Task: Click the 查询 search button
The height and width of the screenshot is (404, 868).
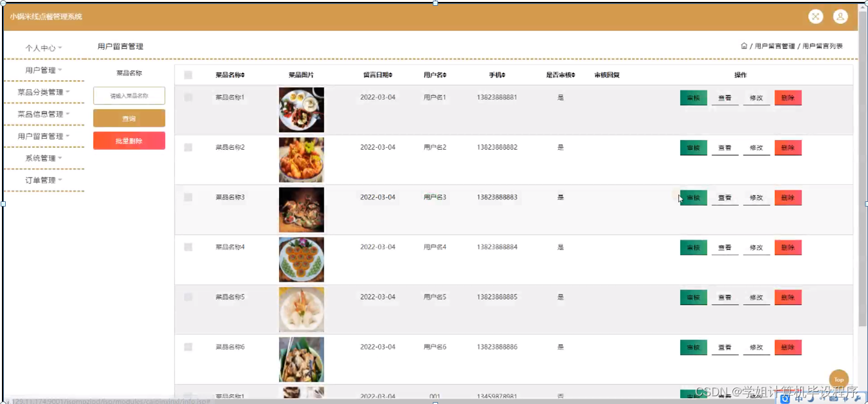Action: [x=129, y=118]
